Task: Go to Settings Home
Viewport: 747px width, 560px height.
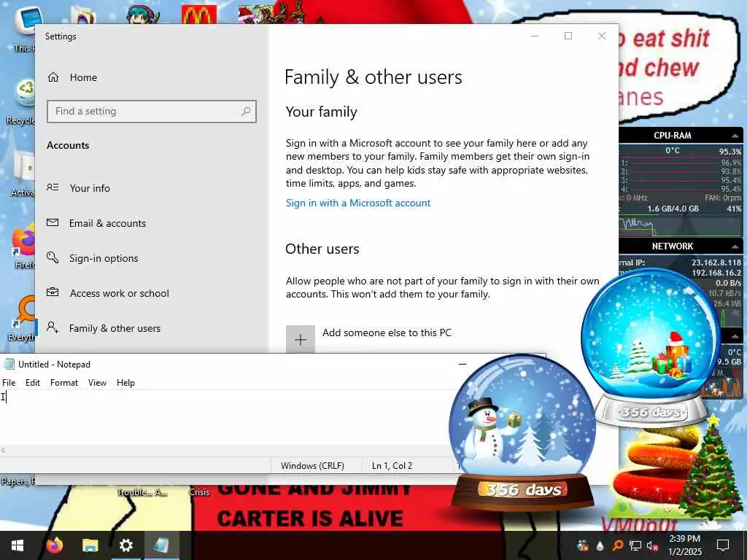Action: (x=72, y=77)
